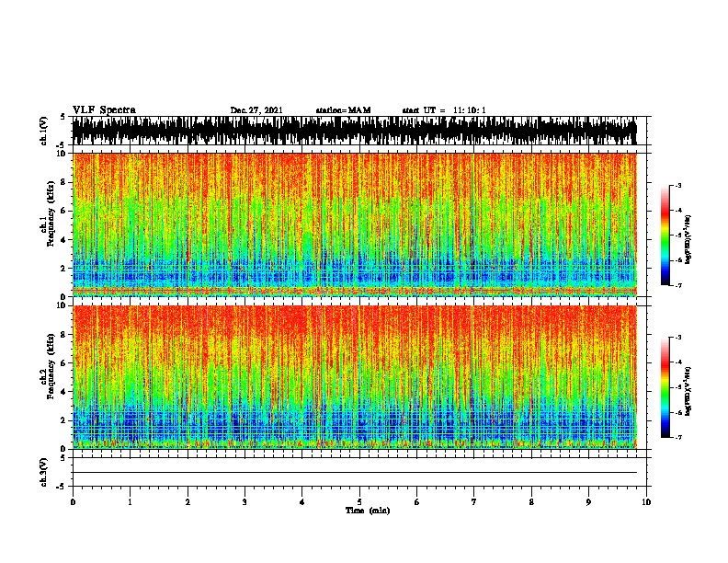Select the "start UT = 11:10:1" header text
Screen dimensions: 728x563
[444, 110]
